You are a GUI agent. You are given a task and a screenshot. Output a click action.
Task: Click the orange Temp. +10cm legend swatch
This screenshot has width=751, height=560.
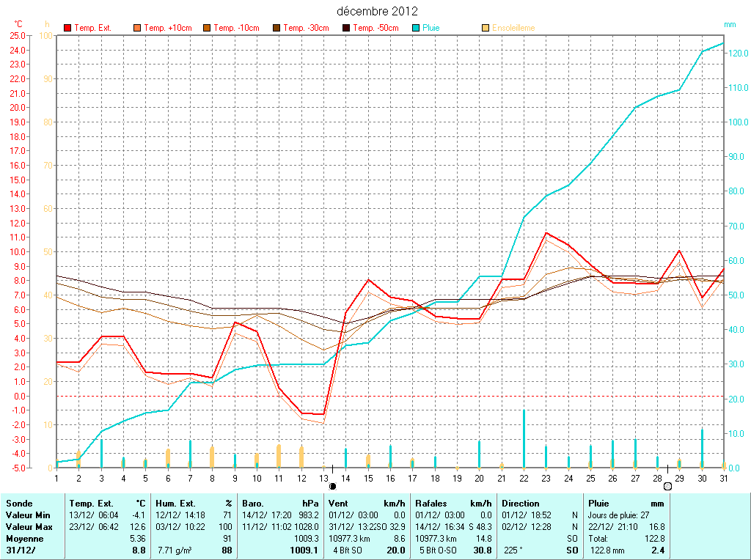[137, 28]
